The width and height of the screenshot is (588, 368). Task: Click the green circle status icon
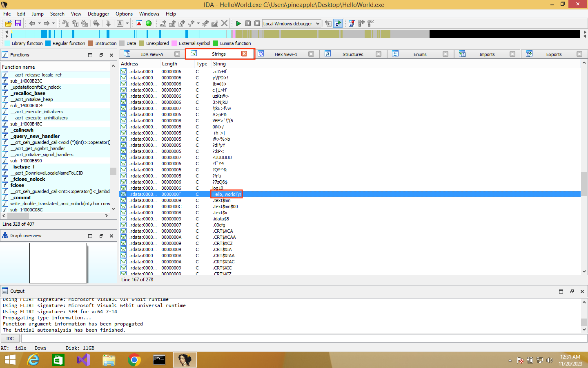[x=149, y=23]
